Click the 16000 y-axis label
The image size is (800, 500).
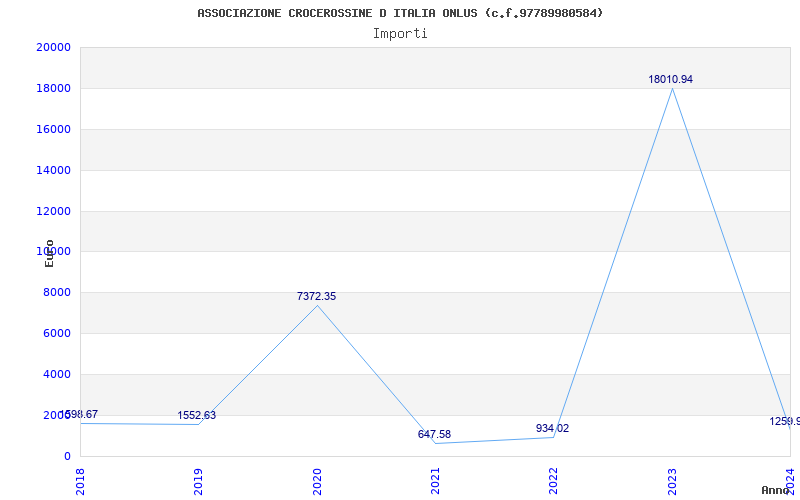point(53,129)
